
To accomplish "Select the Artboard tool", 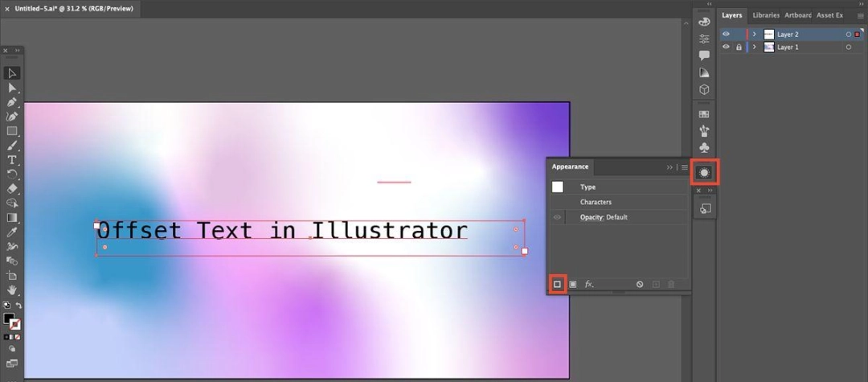I will pyautogui.click(x=11, y=275).
